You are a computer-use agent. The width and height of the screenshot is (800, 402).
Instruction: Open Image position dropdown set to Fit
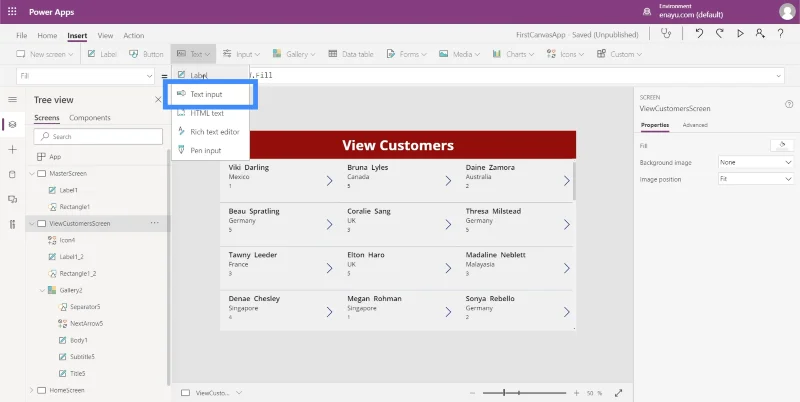click(x=756, y=179)
